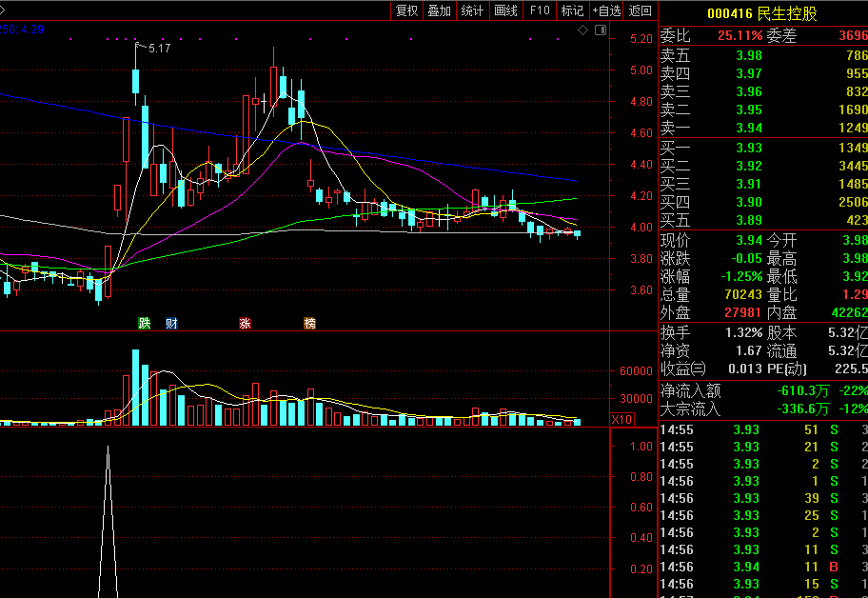Select the 买二 bid row at 3.92

763,166
